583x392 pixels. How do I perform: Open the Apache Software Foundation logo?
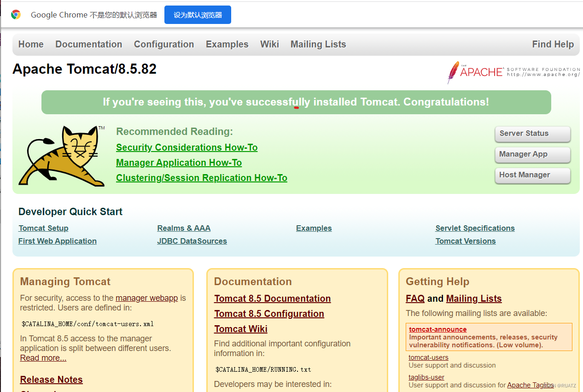pyautogui.click(x=513, y=72)
